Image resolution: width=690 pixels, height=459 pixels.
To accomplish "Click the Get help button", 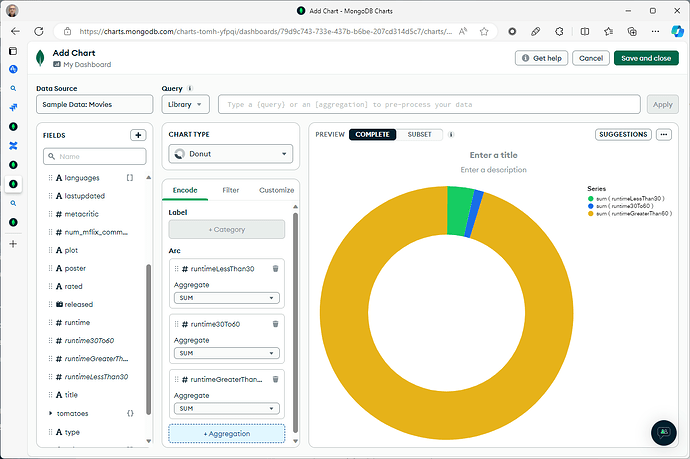I will click(542, 58).
